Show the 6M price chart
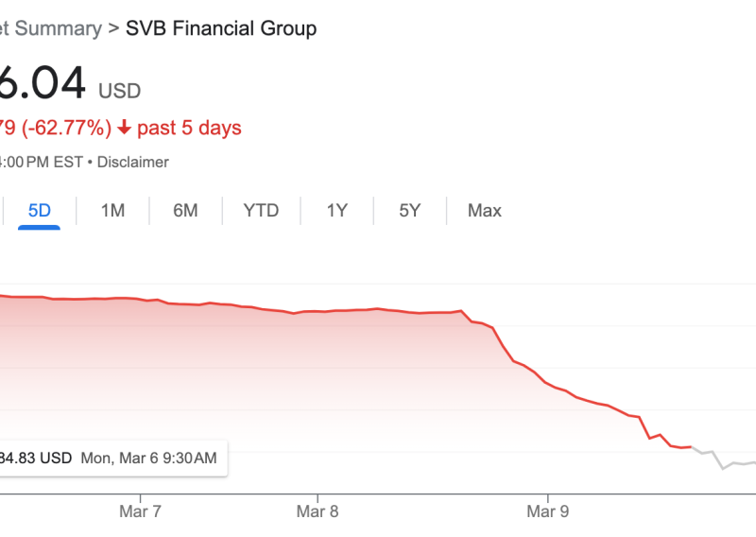 tap(185, 211)
